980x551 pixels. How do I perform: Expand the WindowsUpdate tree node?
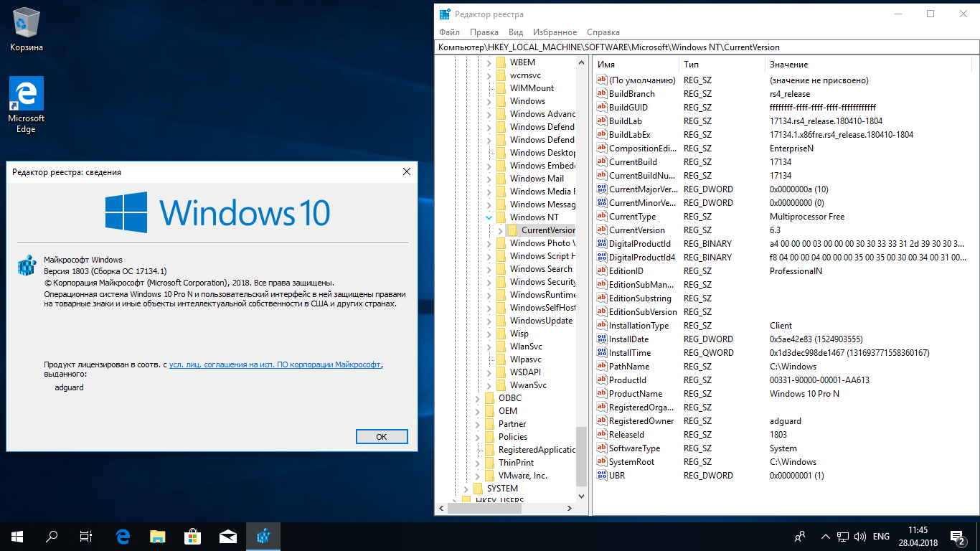489,321
